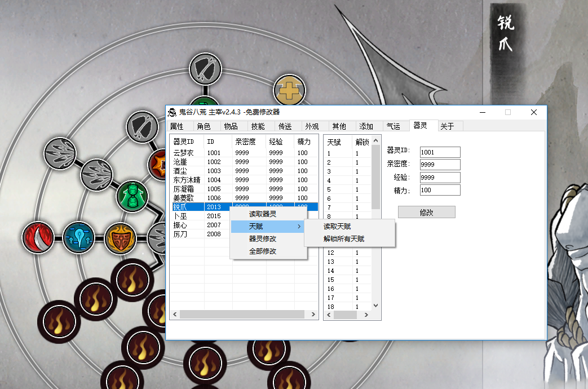The width and height of the screenshot is (588, 389).
Task: Select the 沧崖 row in the list
Action: point(245,162)
